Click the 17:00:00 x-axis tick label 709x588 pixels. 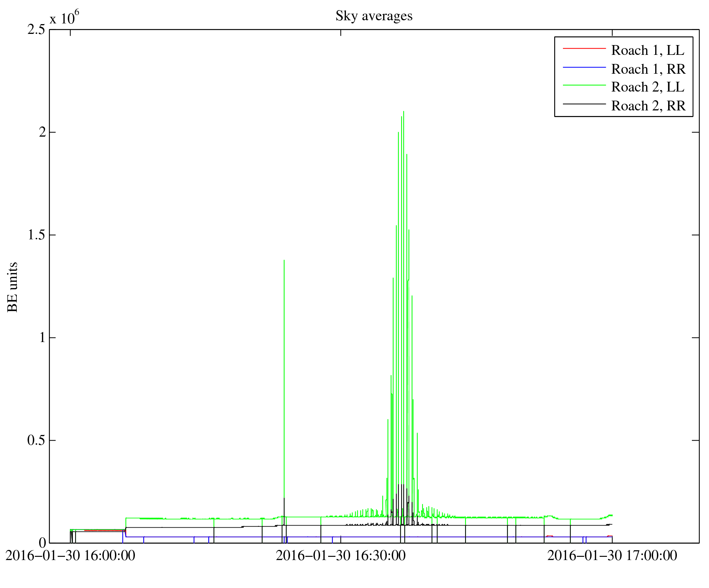612,556
